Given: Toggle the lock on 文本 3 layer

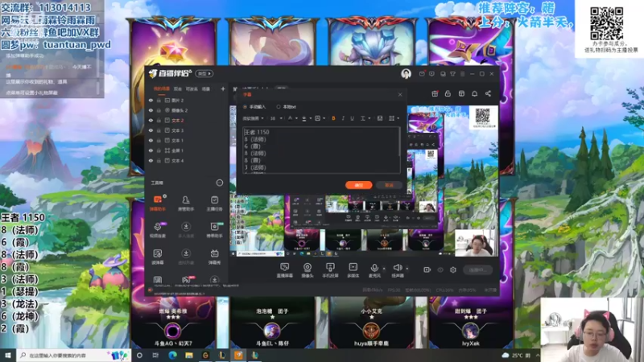Looking at the screenshot, I should point(159,130).
